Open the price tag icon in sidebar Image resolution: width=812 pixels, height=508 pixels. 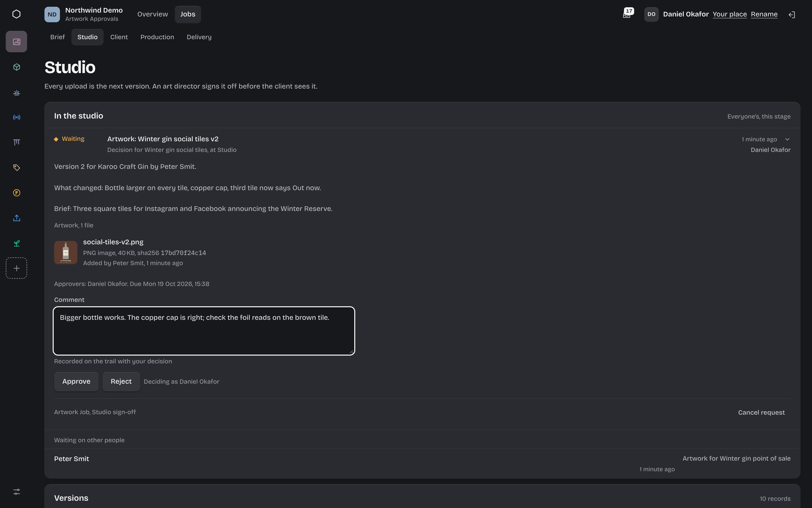(x=16, y=168)
